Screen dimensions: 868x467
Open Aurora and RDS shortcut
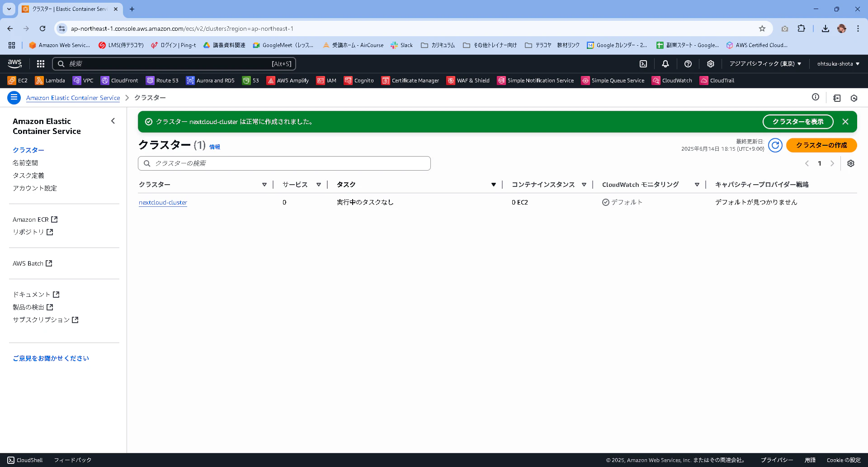[210, 81]
